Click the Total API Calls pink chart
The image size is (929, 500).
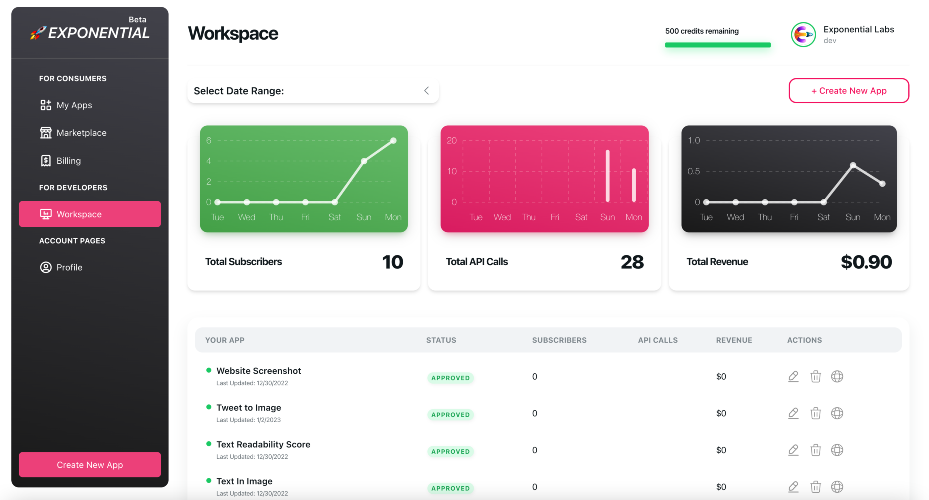click(544, 178)
